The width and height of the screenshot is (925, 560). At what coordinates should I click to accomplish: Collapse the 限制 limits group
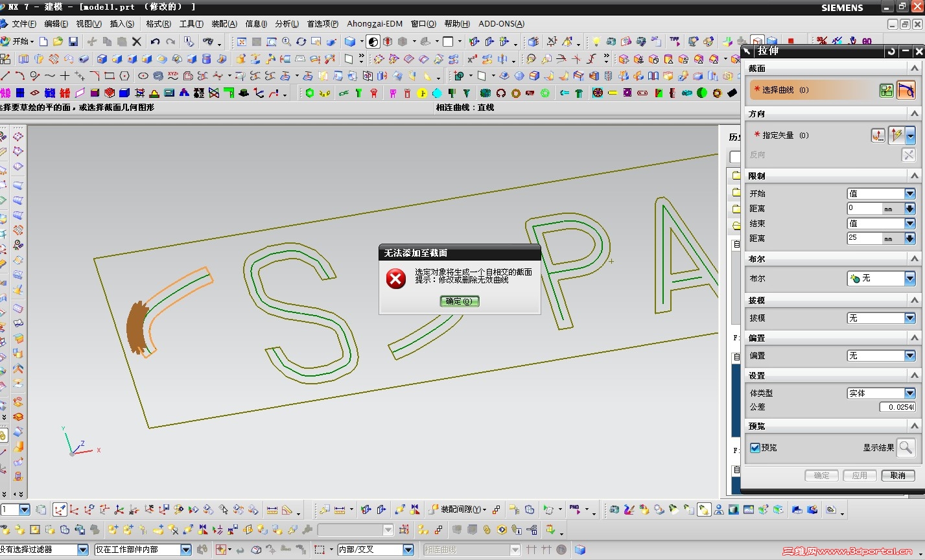(914, 176)
